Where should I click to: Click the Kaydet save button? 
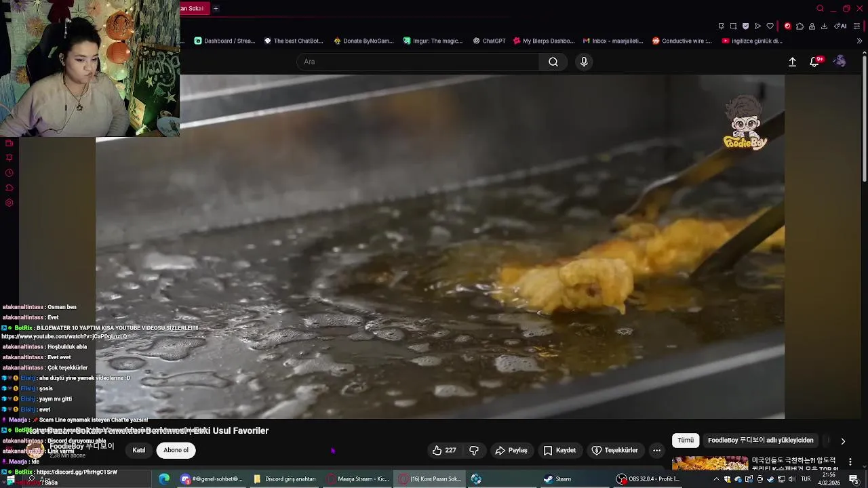559,450
